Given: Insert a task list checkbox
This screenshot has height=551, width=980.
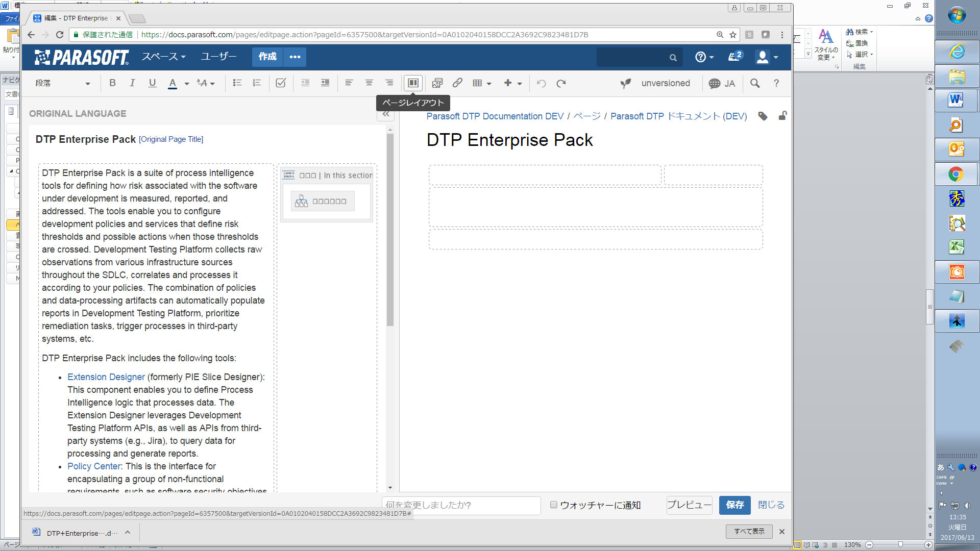Looking at the screenshot, I should [281, 83].
